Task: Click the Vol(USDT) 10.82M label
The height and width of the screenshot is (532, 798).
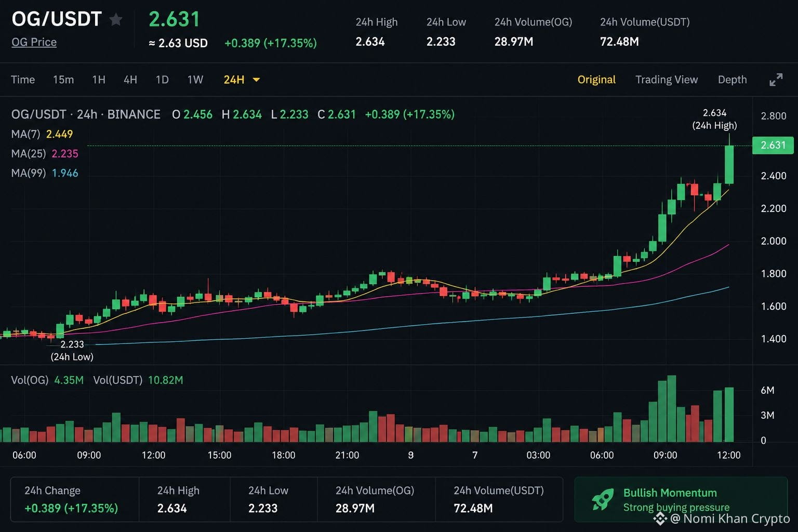Action: (x=138, y=380)
